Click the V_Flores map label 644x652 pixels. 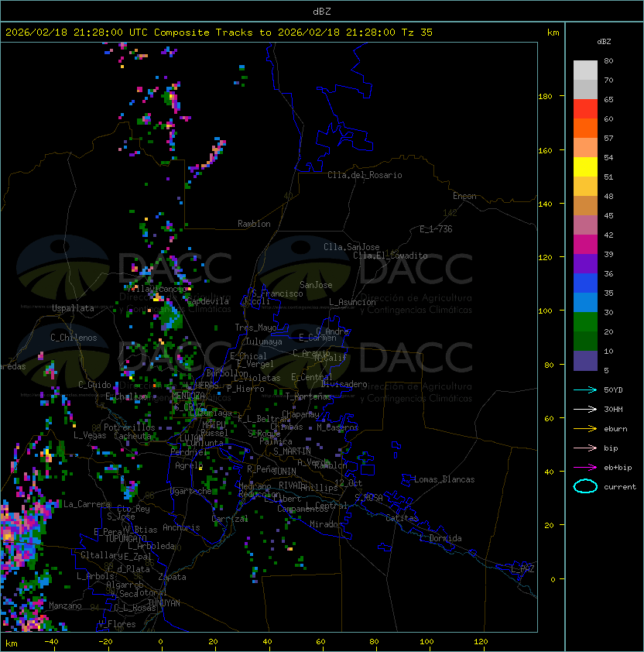117,624
